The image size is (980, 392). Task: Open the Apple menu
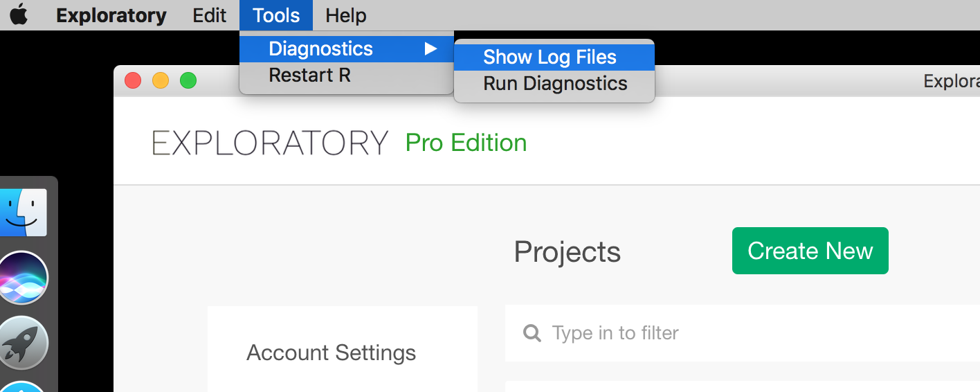point(19,15)
